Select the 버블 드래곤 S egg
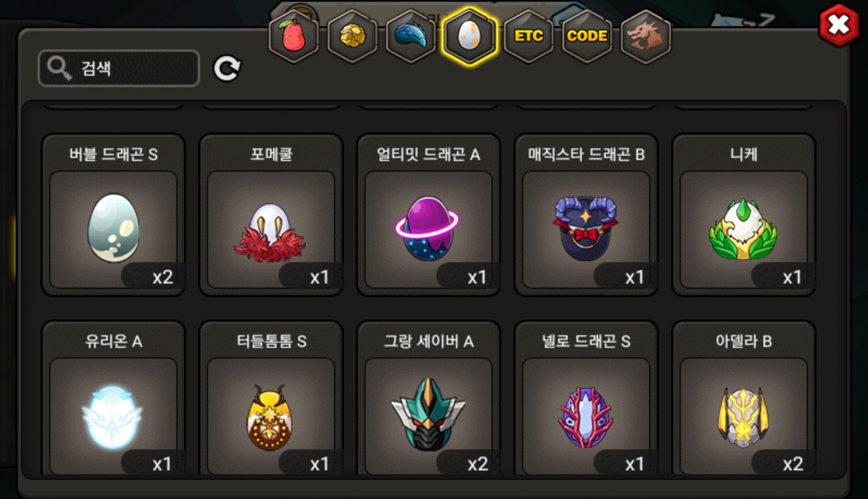The height and width of the screenshot is (499, 868). point(114,215)
